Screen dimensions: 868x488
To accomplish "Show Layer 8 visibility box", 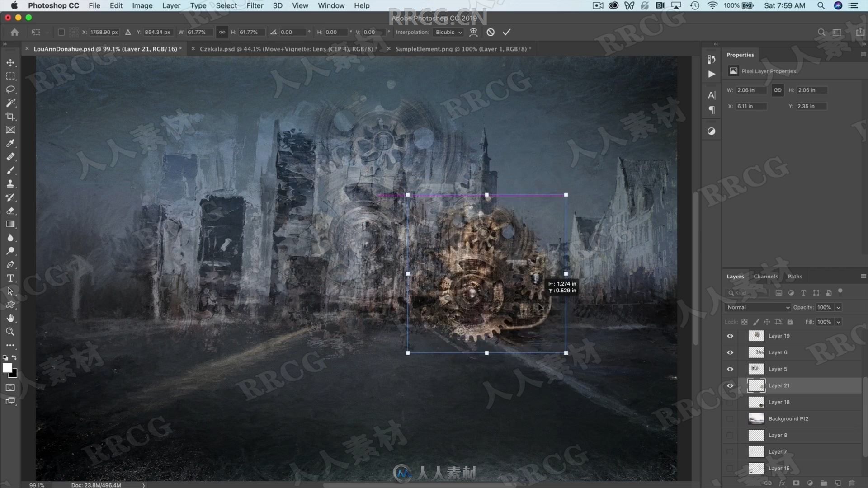I will coord(730,435).
